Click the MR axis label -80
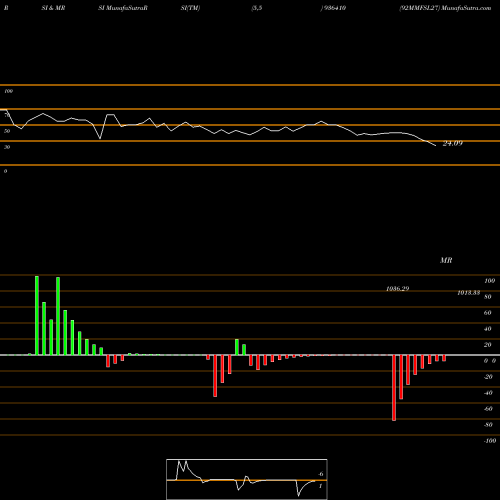Screen dimensions: 500x500 pyautogui.click(x=488, y=425)
